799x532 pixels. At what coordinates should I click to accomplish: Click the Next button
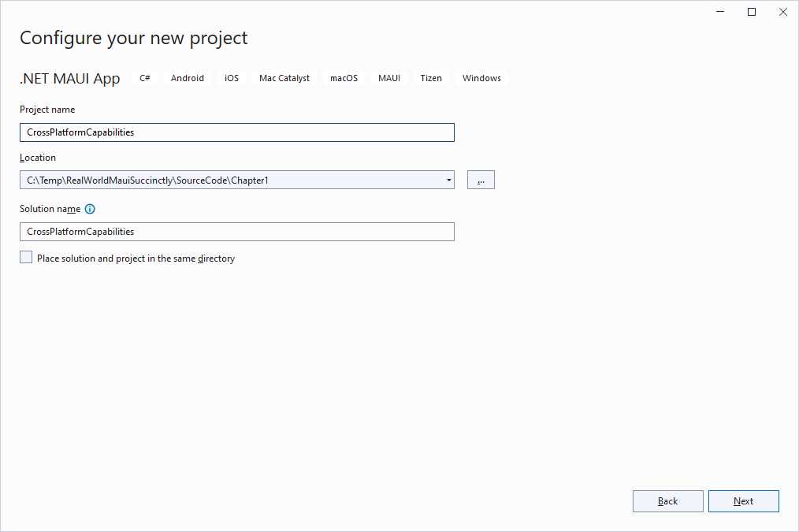pos(743,500)
